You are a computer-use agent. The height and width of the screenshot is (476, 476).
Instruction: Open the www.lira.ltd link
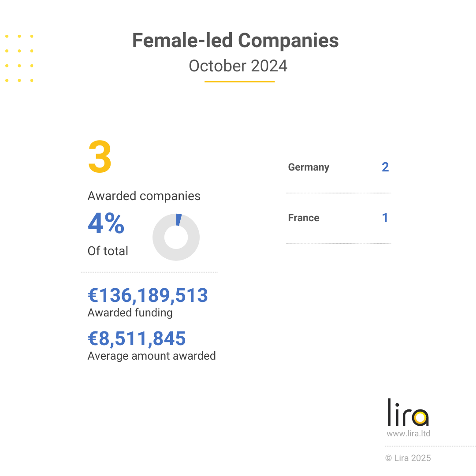[x=408, y=434]
